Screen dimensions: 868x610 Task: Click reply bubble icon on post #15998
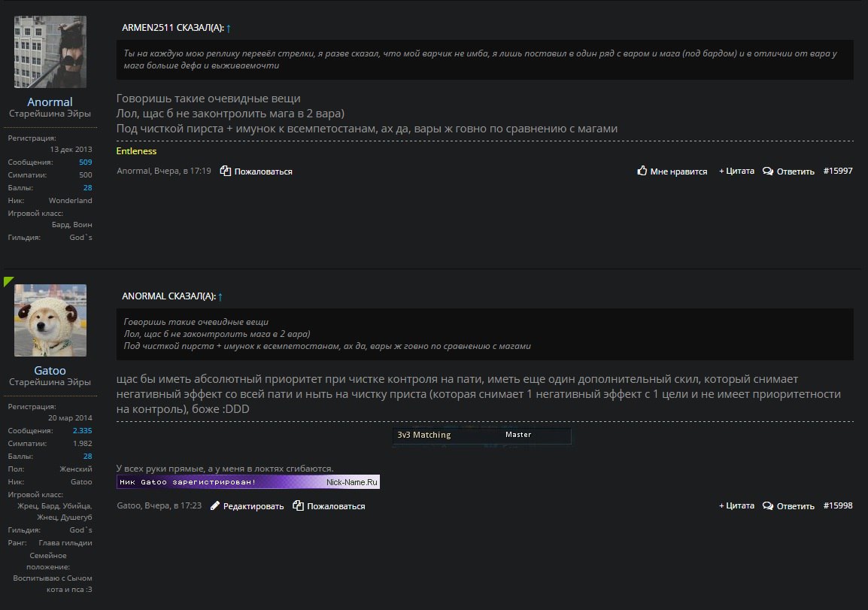pyautogui.click(x=768, y=506)
